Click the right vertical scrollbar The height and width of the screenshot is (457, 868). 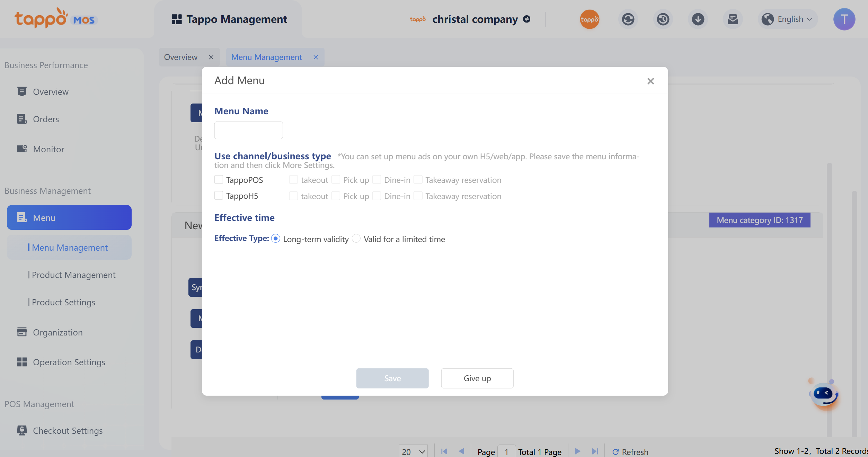[854, 312]
